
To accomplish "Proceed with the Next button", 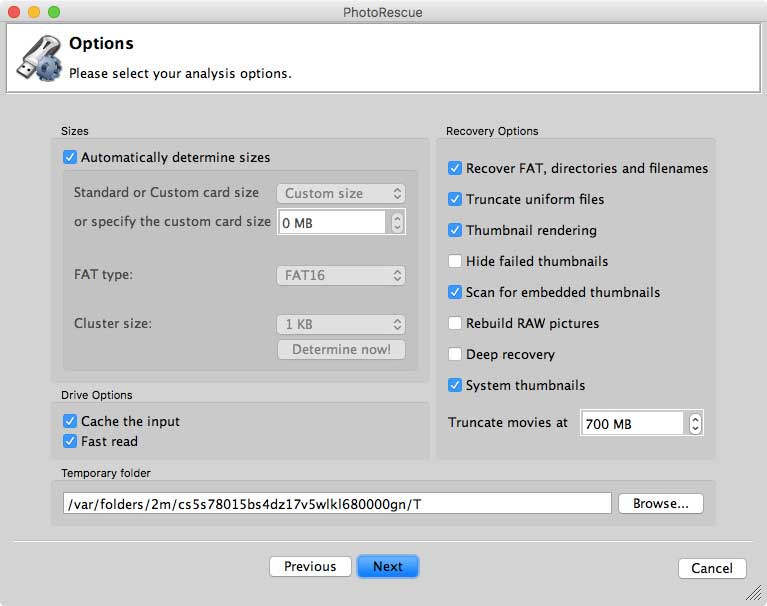I will 388,566.
